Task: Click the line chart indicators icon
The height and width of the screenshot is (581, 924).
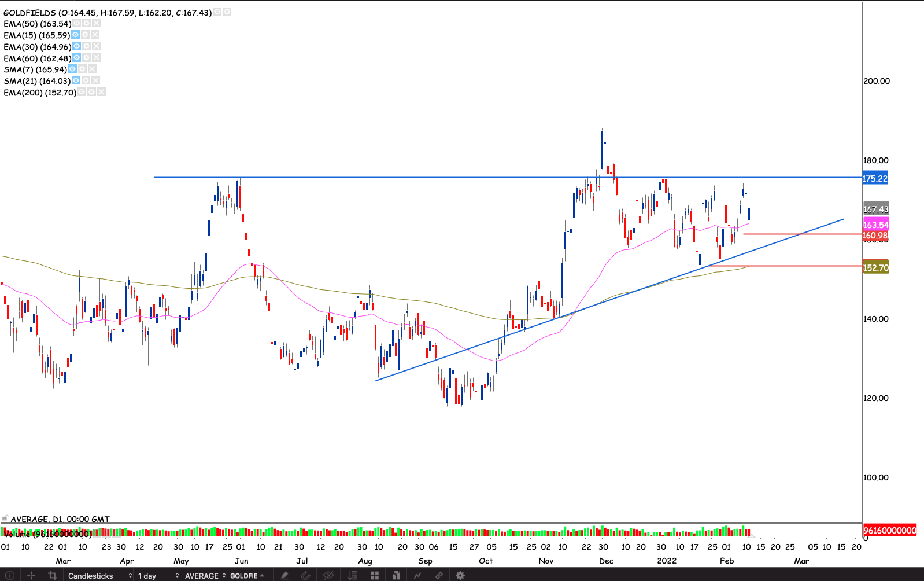Action: point(417,575)
